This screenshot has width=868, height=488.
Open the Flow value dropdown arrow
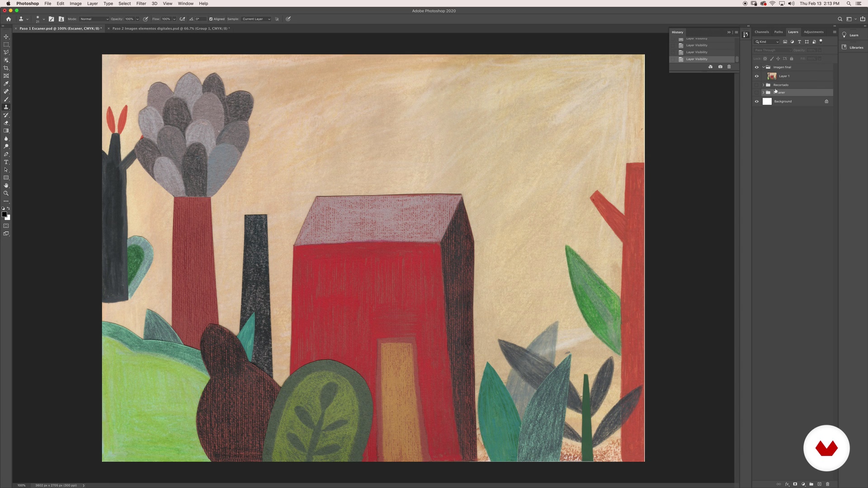174,19
